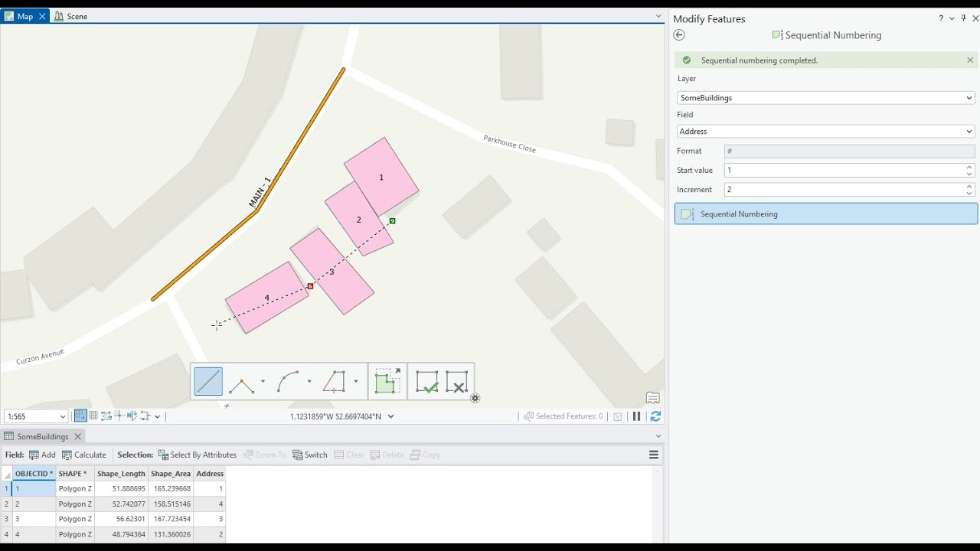Open the toolbar options gear
Screen dimensions: 980x551
[475, 398]
